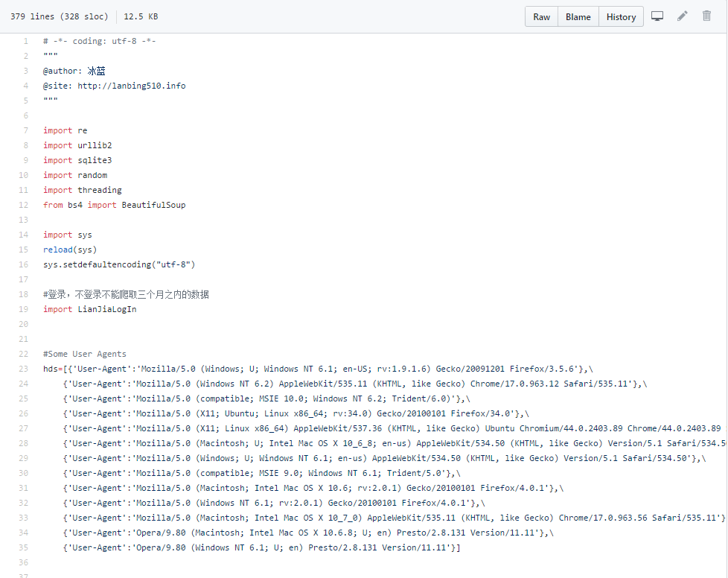View the Raw file contents

[x=541, y=17]
